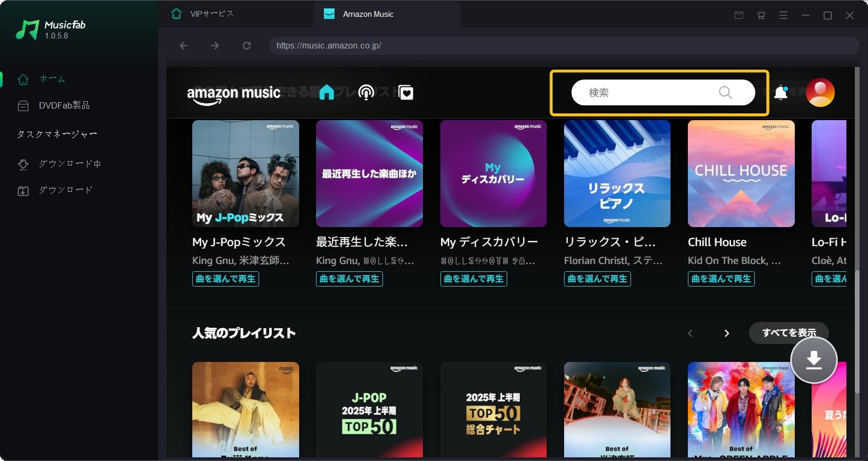Click 曲を選んで再生 under My J-Popミックス
This screenshot has width=868, height=461.
tap(225, 279)
